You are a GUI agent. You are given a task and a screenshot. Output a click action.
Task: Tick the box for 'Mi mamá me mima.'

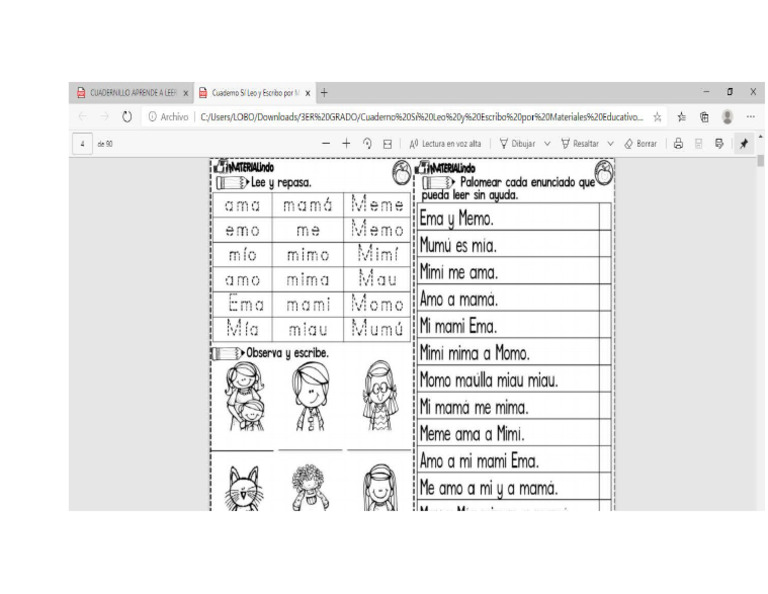605,405
